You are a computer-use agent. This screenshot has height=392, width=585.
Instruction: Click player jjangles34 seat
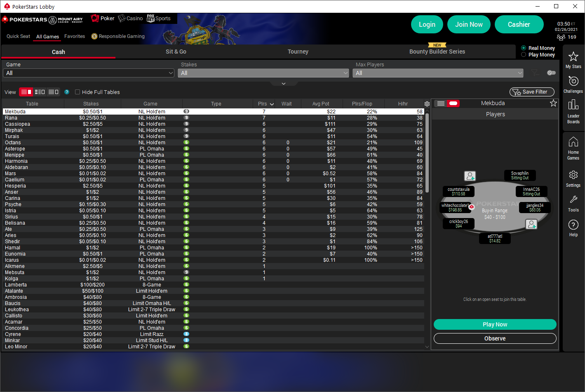(x=535, y=208)
